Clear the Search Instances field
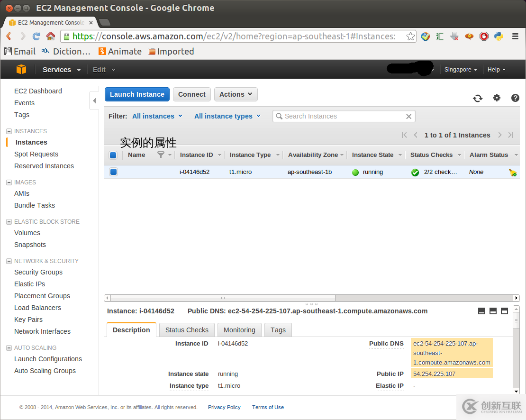 [408, 117]
